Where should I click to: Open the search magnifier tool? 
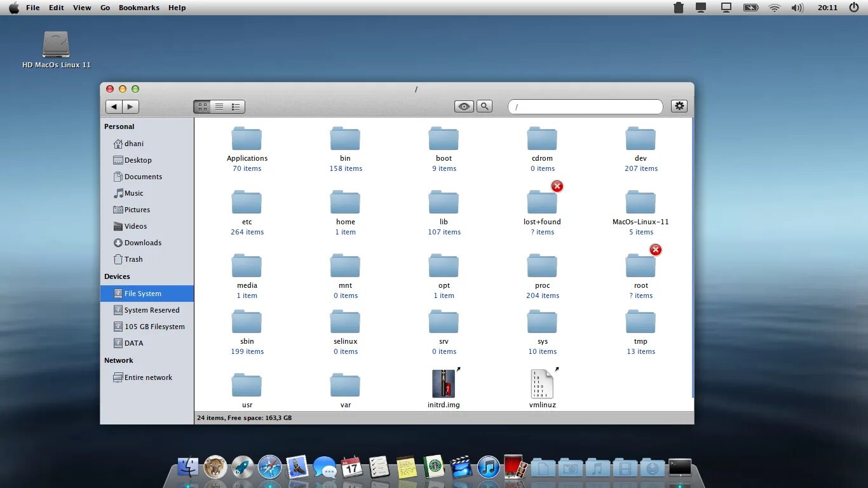tap(484, 106)
